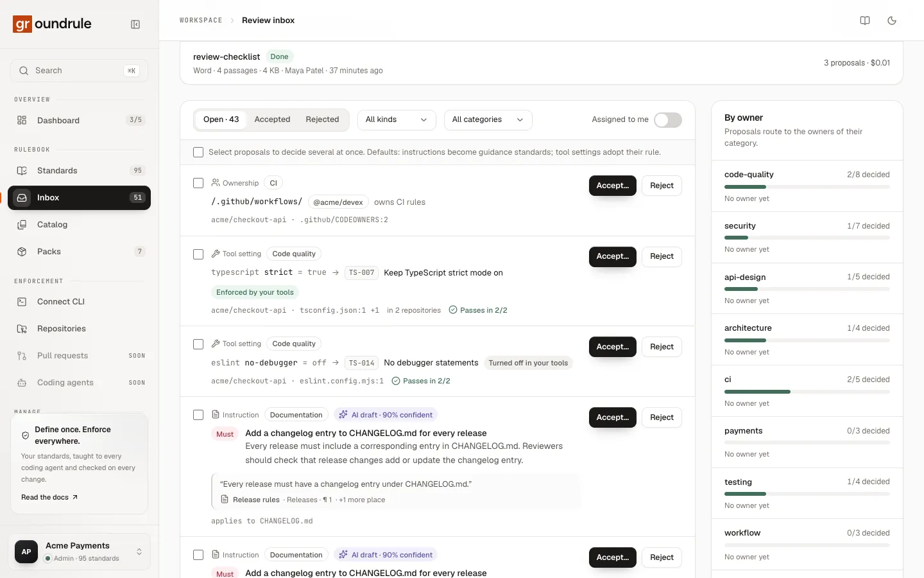Click the shield icon in Define once card
This screenshot has height=578, width=924.
tap(25, 435)
